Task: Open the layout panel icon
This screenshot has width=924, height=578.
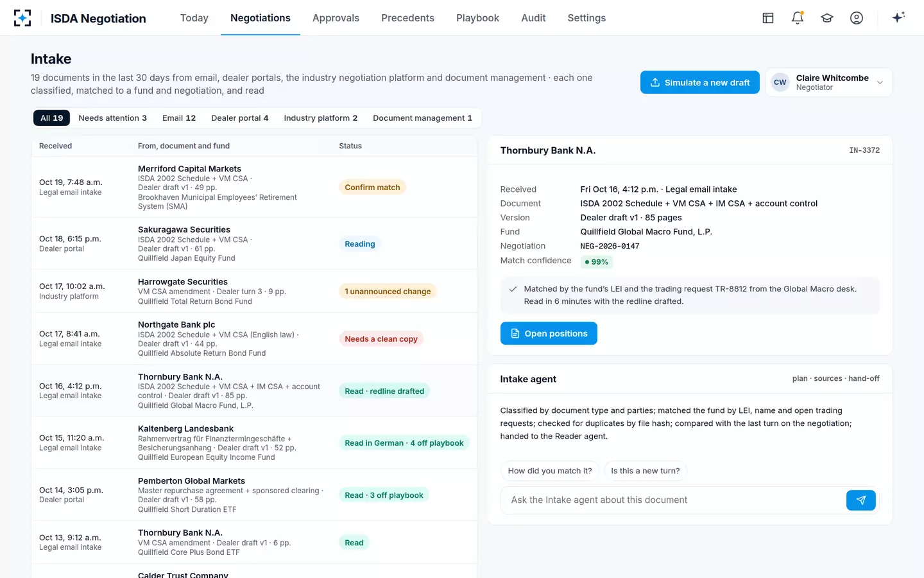Action: [x=768, y=18]
